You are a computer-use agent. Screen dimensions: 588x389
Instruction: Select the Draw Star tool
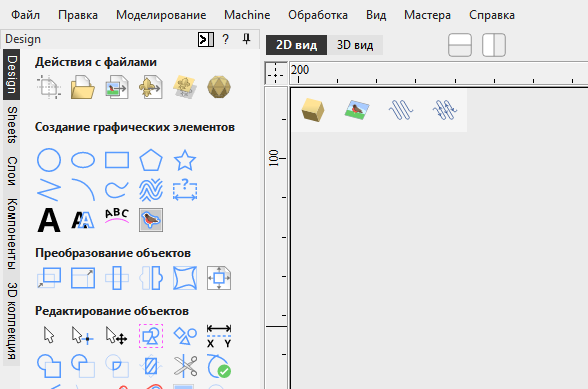[185, 160]
